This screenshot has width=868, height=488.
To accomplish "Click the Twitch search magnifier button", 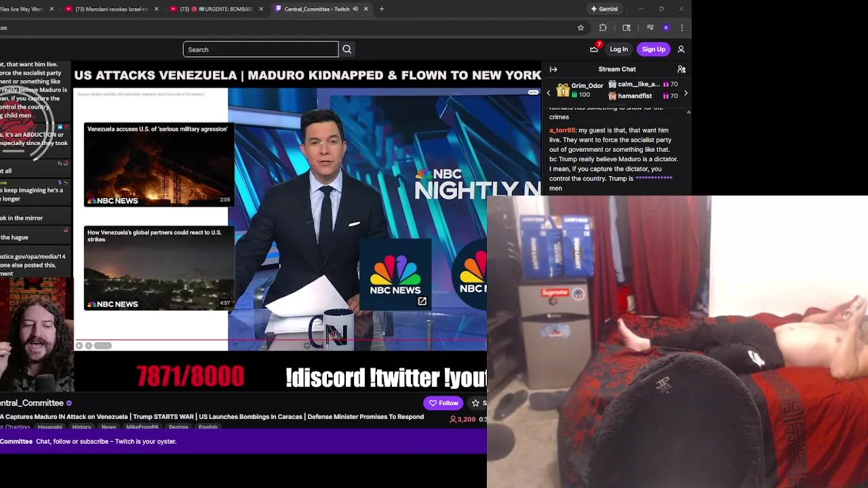I will click(347, 49).
